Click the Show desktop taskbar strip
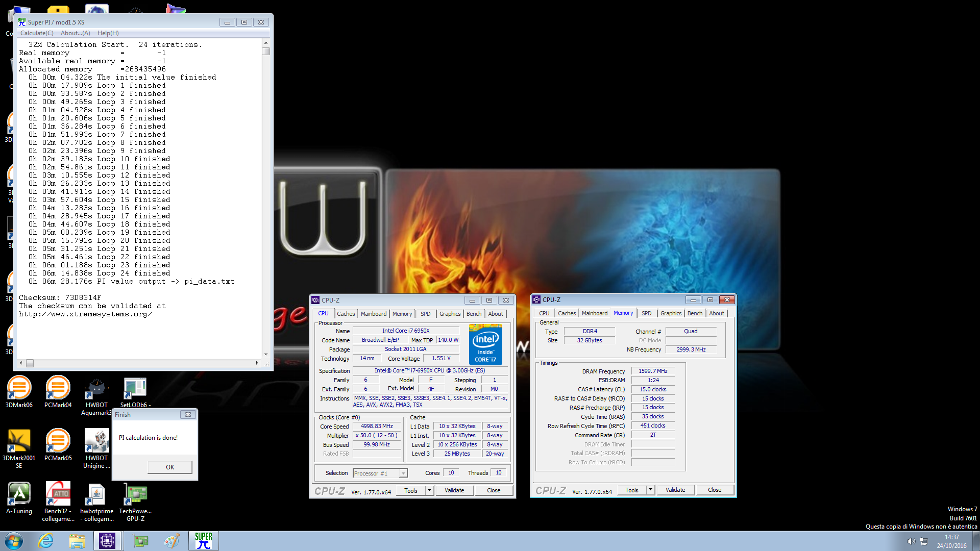980x551 pixels. [976, 541]
